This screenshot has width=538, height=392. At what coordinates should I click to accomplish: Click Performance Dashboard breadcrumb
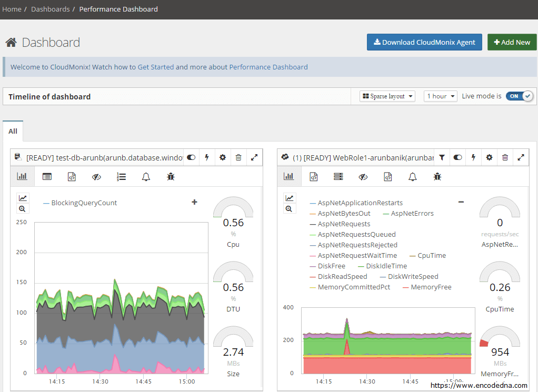118,9
